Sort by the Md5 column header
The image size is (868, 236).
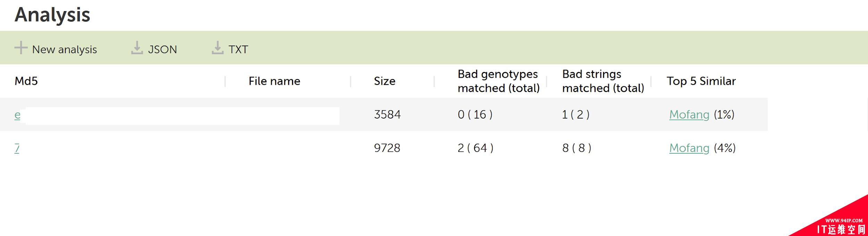26,81
